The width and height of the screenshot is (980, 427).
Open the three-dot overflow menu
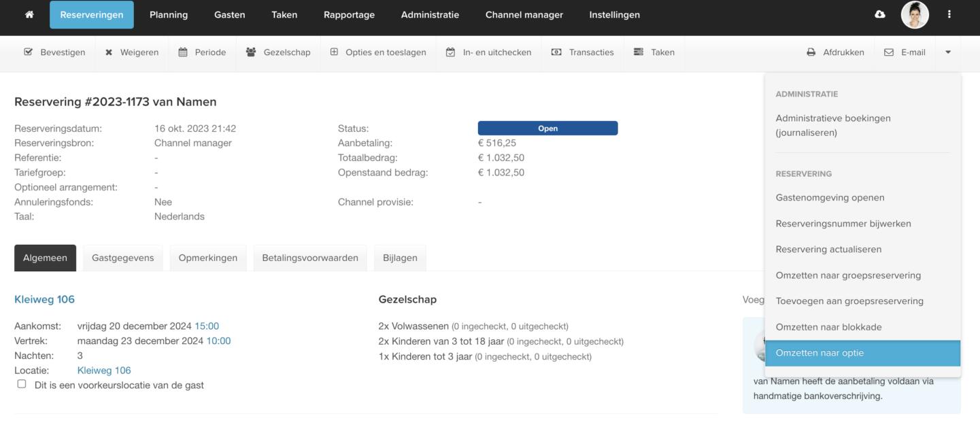point(949,14)
